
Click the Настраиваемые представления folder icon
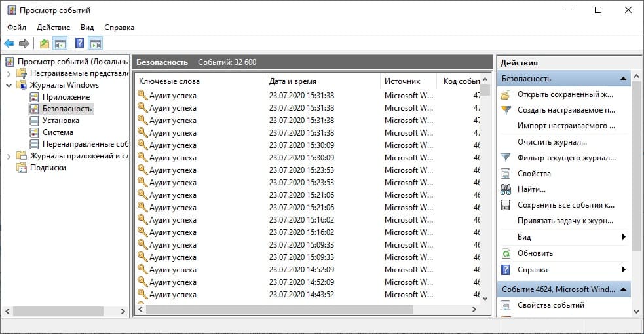[22, 73]
